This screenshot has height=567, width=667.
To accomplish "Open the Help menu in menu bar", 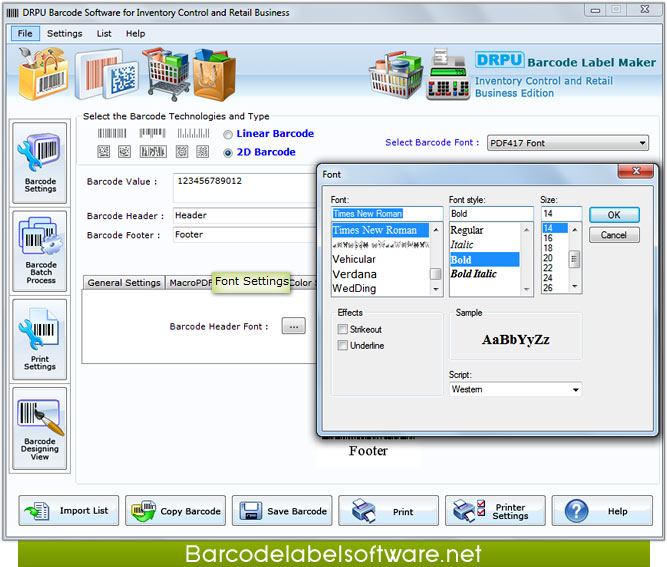I will tap(135, 33).
